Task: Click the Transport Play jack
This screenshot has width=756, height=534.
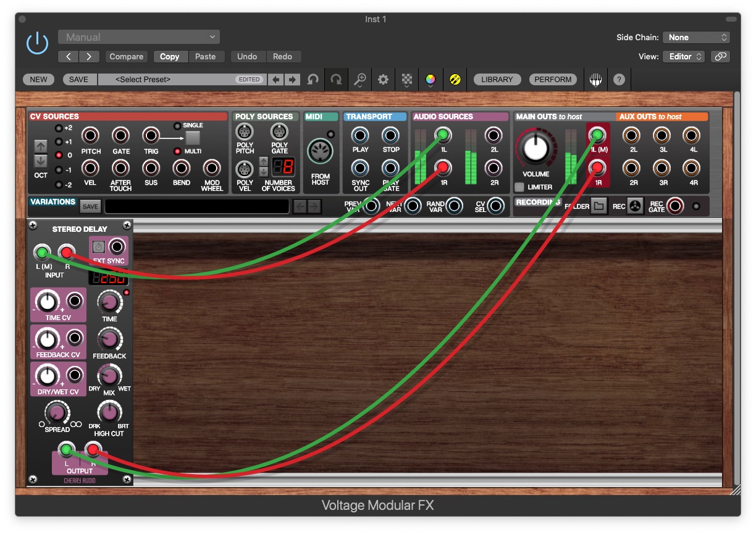Action: [360, 135]
